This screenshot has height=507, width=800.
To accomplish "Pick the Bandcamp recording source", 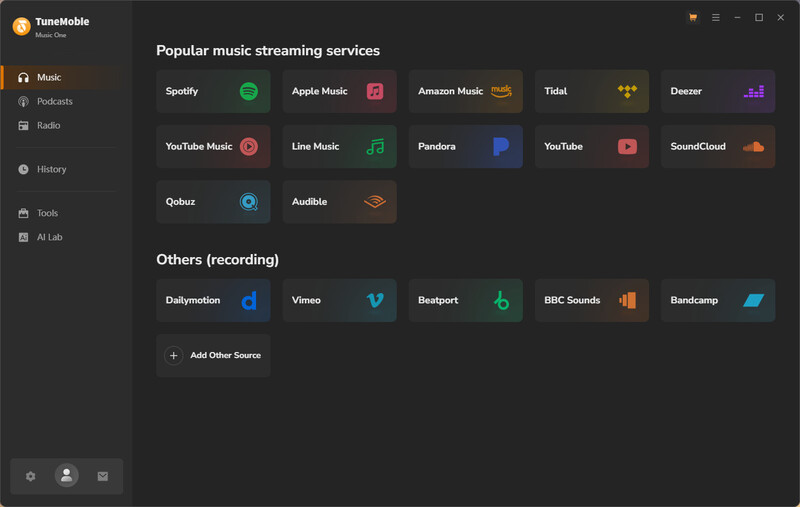I will pos(717,300).
